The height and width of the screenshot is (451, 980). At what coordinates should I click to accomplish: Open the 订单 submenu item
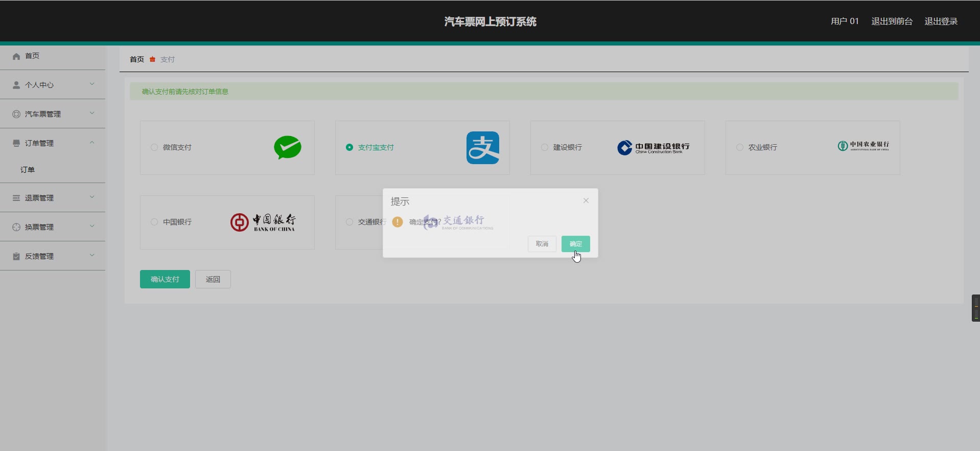pyautogui.click(x=28, y=170)
